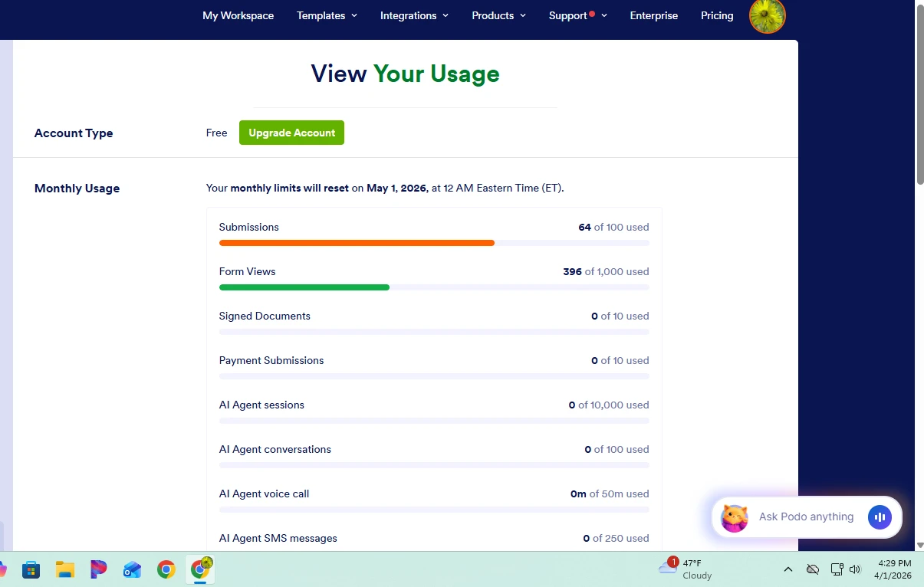Viewport: 924px width, 587px height.
Task: Select the AI Agent conversations label
Action: (275, 449)
